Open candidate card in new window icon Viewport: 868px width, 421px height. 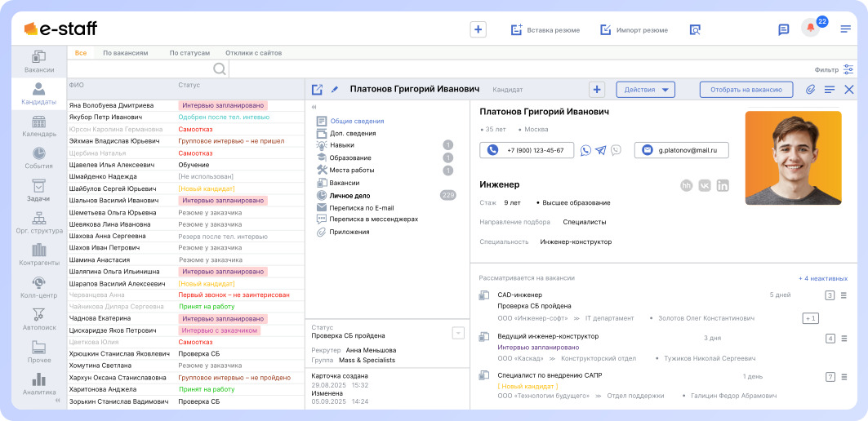(x=317, y=89)
